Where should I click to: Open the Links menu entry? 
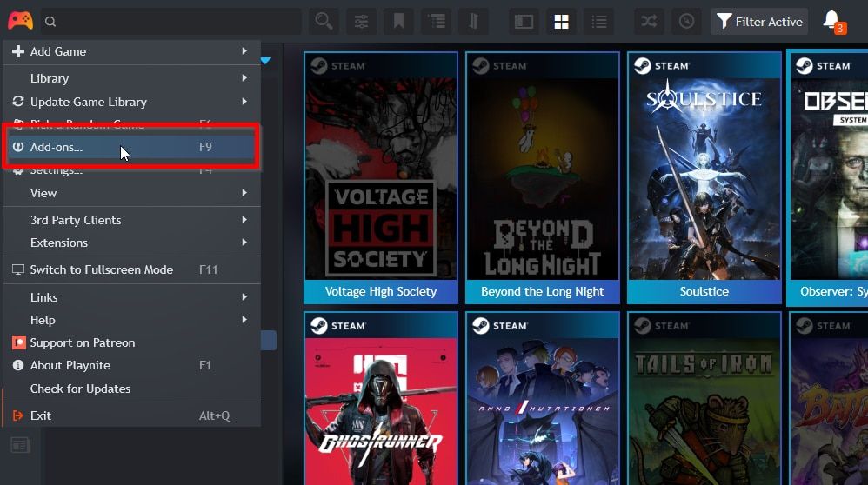pyautogui.click(x=131, y=297)
